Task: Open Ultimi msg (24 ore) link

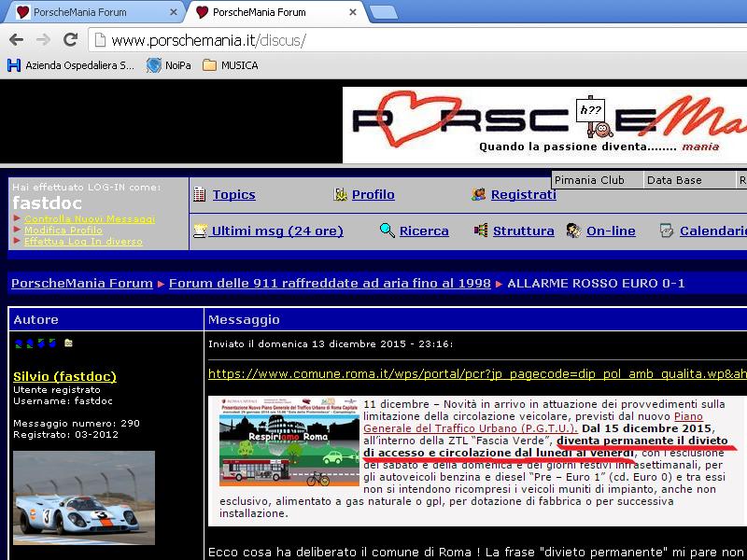Action: tap(277, 231)
